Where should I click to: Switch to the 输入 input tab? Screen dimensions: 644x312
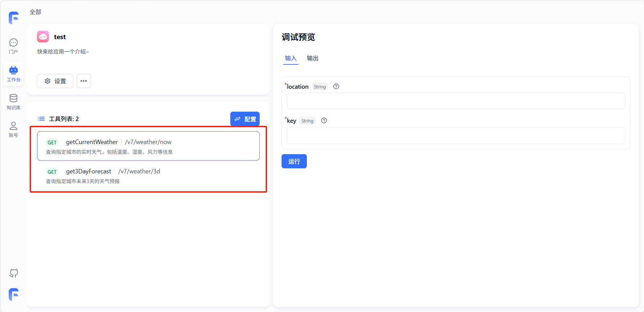[290, 58]
